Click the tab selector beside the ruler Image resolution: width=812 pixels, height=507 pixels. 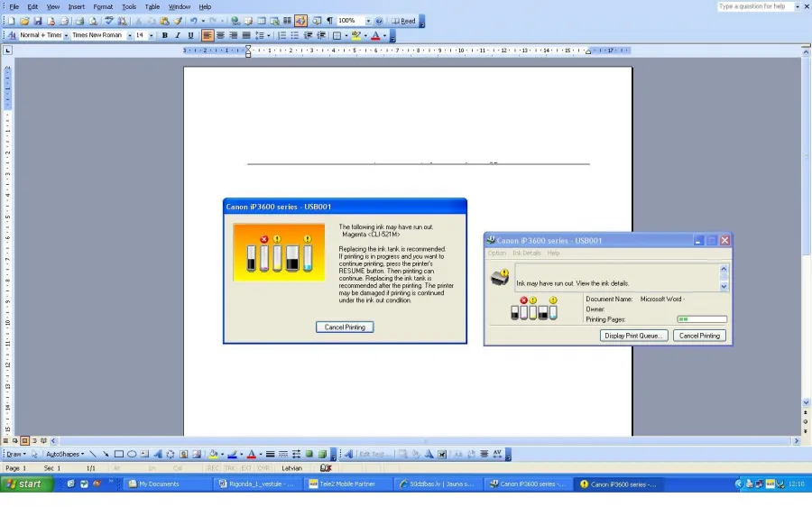tap(7, 51)
